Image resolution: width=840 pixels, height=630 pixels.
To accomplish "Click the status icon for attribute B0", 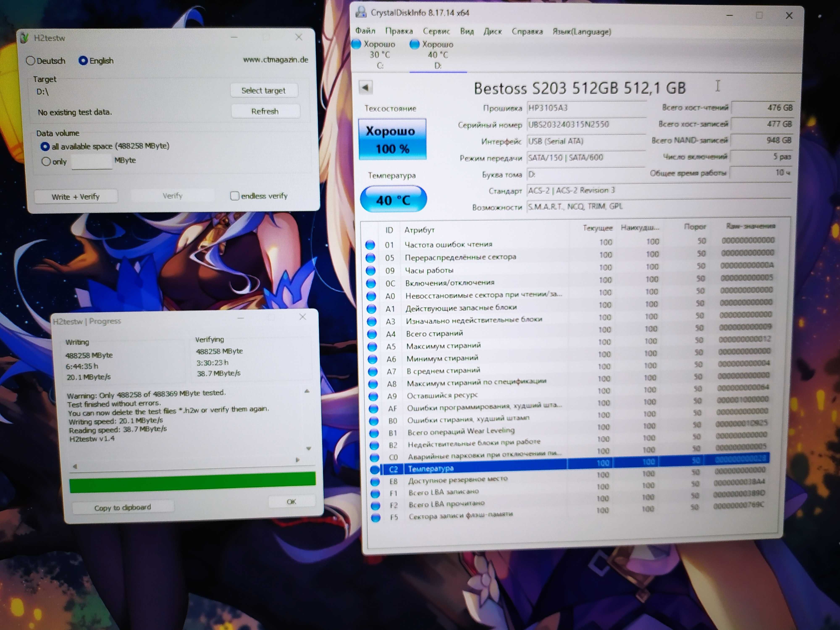I will tap(374, 421).
